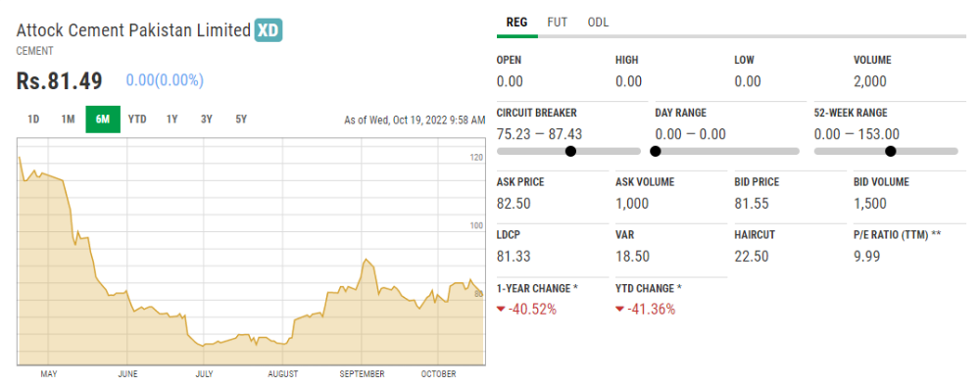Click the 52-week range 0.00 – 153.00
The image size is (980, 387).
point(857,134)
